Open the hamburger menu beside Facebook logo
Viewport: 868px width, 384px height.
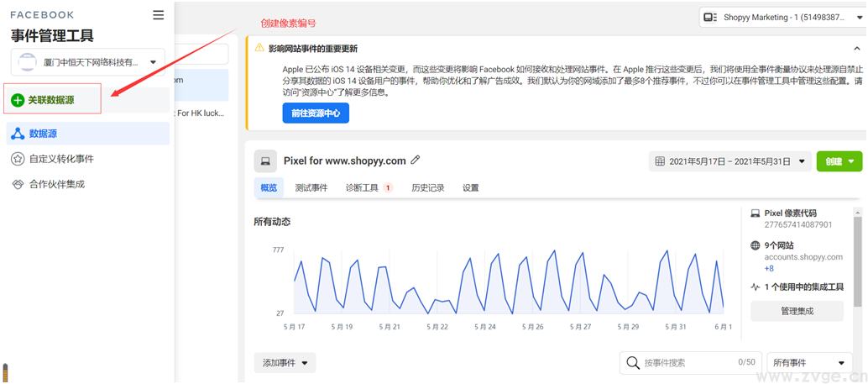(159, 15)
